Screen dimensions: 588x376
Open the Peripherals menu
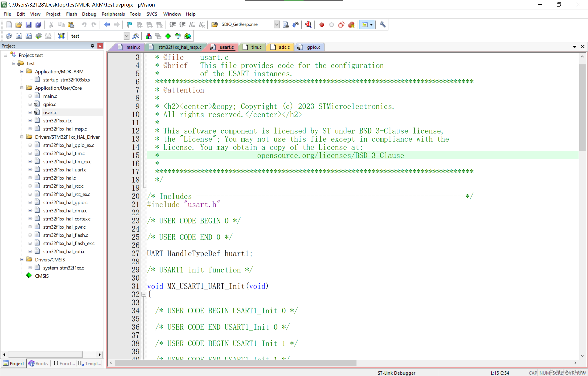pyautogui.click(x=113, y=14)
